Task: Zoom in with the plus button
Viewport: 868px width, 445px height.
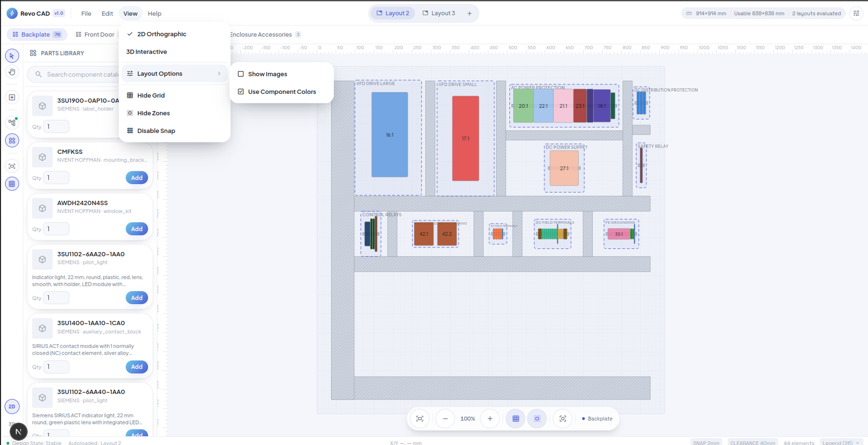Action: 490,418
